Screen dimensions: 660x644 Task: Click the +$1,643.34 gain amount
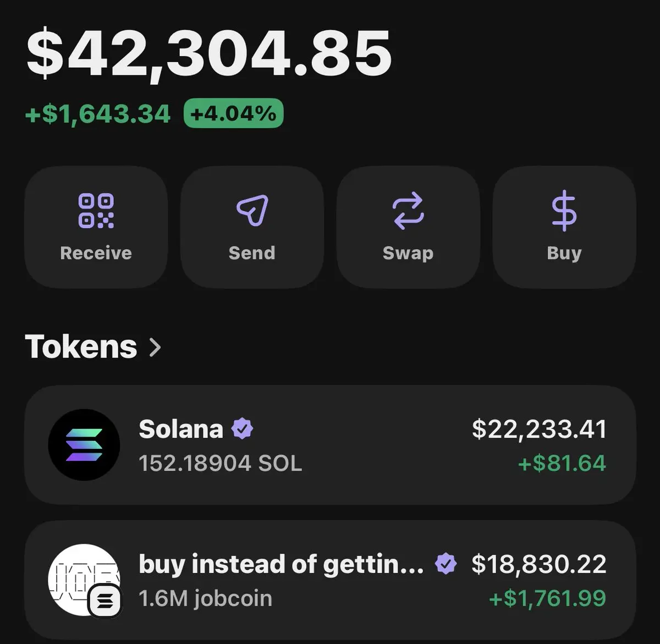[98, 114]
